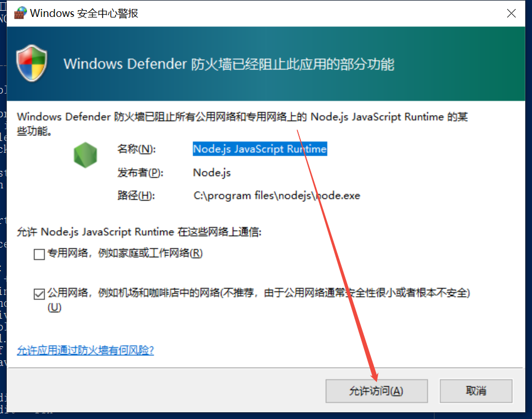Click the Windows 安全中心警报 title text
Viewport: 532px width, 419px height.
tap(84, 13)
